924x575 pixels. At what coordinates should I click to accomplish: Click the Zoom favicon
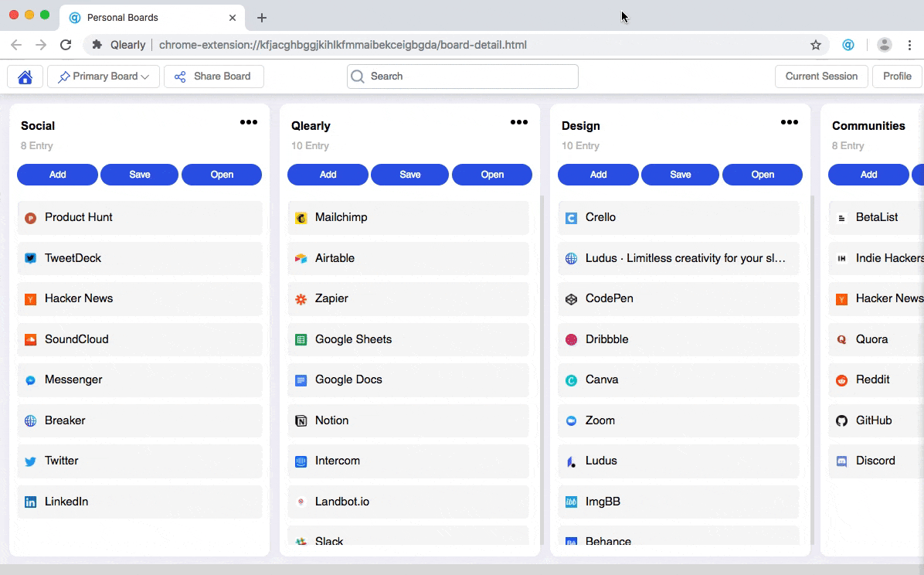tap(572, 421)
